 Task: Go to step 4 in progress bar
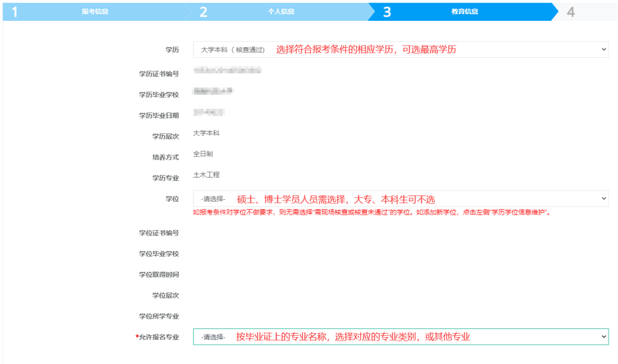(585, 11)
